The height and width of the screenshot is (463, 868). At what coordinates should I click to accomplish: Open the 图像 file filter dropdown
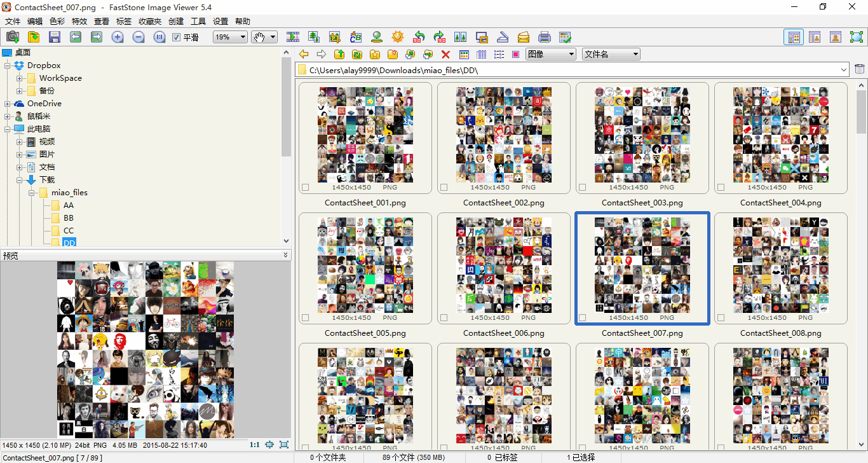[x=551, y=55]
